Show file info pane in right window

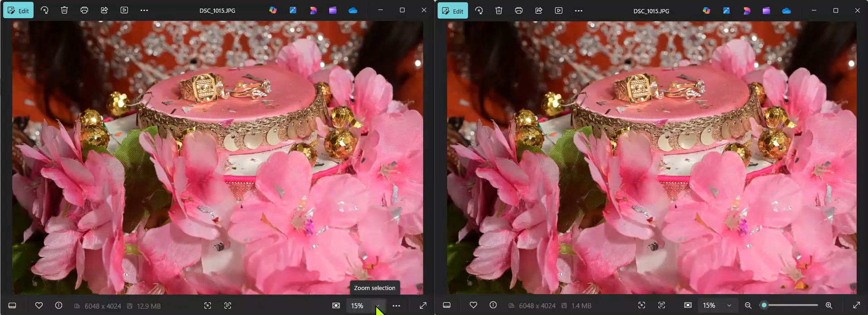click(x=493, y=305)
